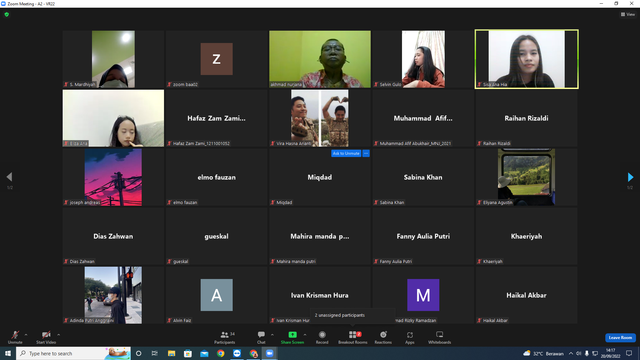Screen dimensions: 640x360
Task: Open Task View on taskbar
Action: point(155,353)
